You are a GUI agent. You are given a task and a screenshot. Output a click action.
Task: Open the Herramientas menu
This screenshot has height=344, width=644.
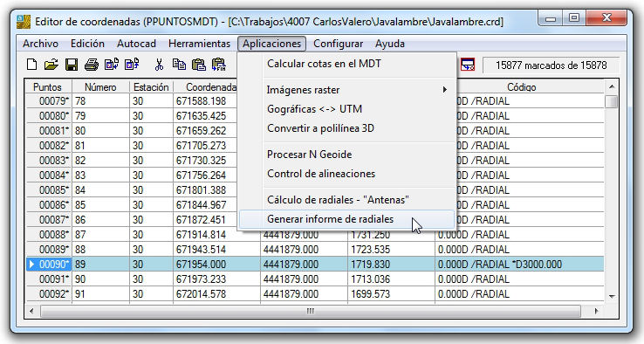[199, 44]
